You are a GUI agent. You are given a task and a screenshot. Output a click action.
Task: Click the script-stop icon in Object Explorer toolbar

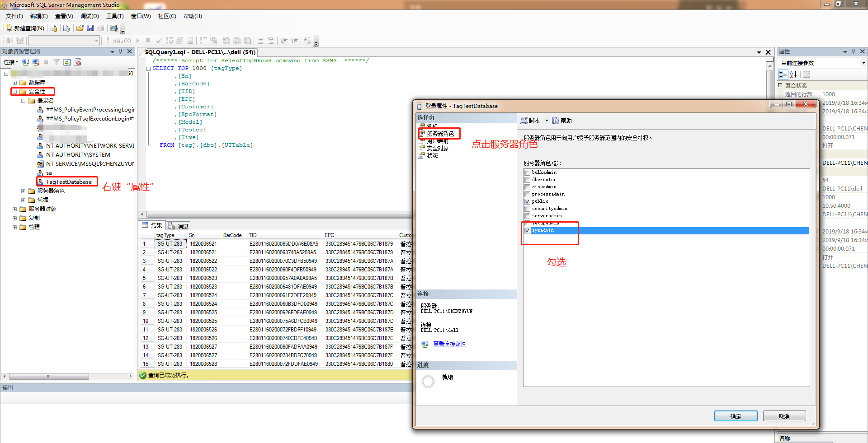[78, 62]
